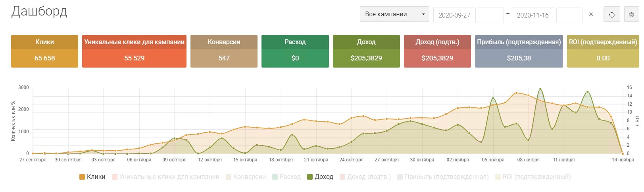Click empty time field after end date
The width and height of the screenshot is (644, 192).
569,15
